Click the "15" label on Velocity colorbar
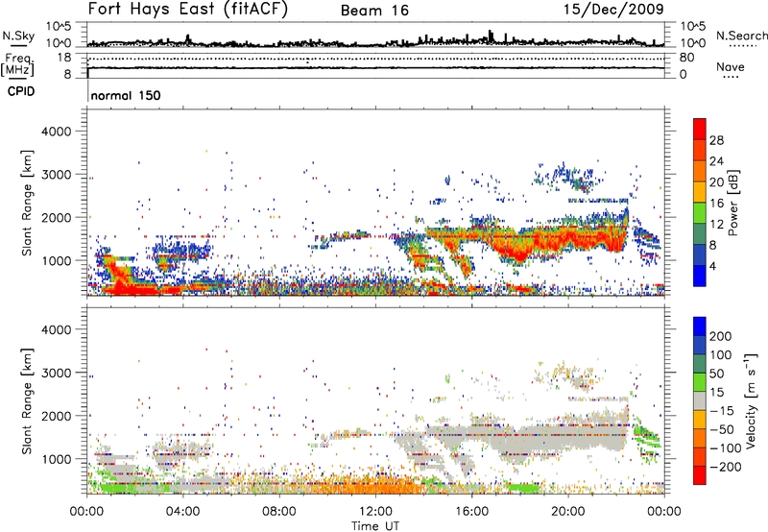The width and height of the screenshot is (768, 532). 716,392
